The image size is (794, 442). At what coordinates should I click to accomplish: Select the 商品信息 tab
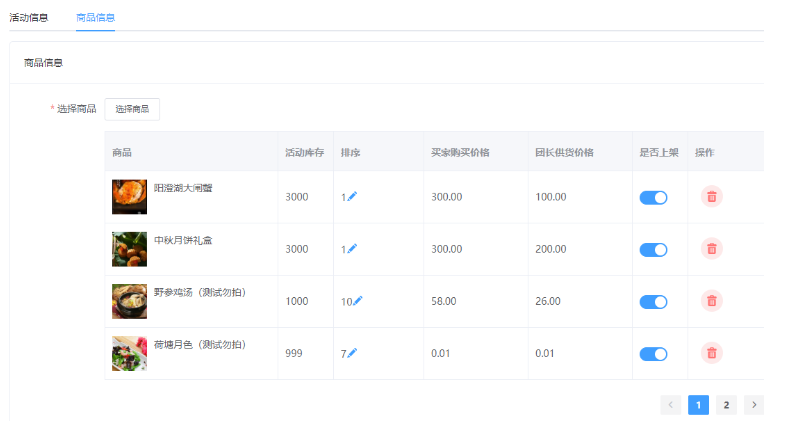coord(95,17)
